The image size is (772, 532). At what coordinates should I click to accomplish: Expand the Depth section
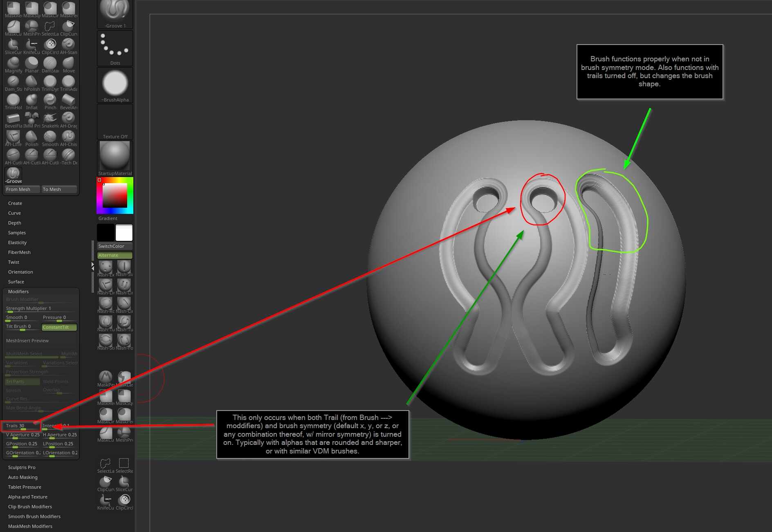coord(15,223)
